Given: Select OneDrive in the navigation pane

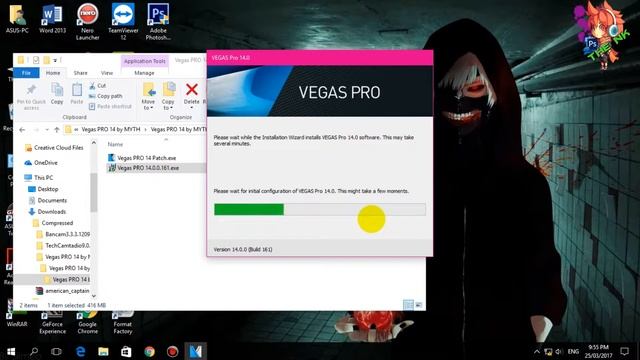Looking at the screenshot, I should (41, 162).
